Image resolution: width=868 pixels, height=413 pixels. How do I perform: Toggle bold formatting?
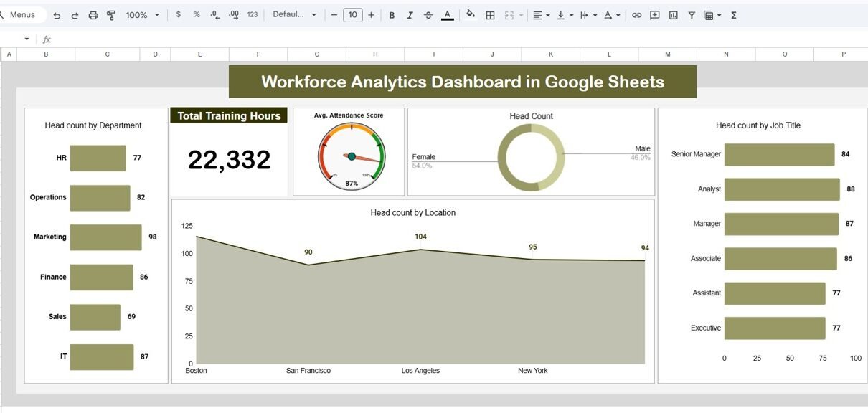[x=392, y=15]
